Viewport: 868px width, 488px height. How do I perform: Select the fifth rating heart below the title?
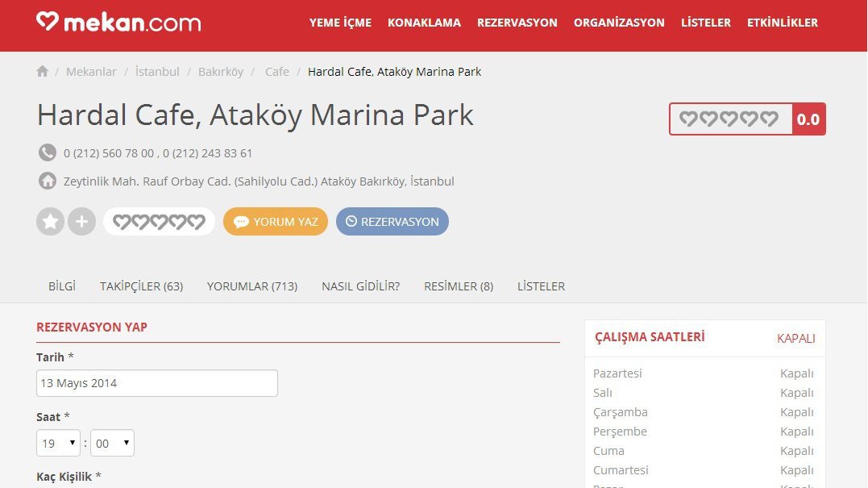[x=198, y=220]
